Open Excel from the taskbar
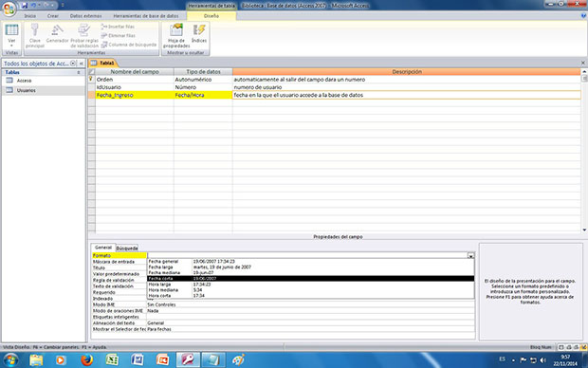The image size is (588, 368). tap(112, 360)
